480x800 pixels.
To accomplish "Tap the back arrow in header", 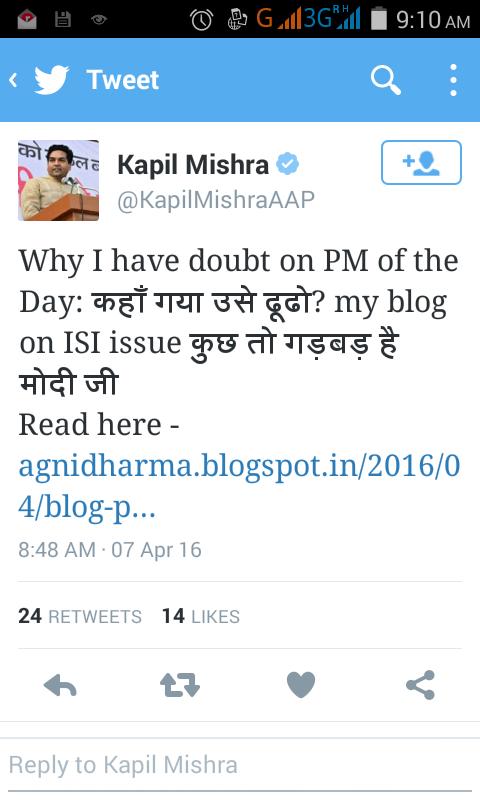I will (x=14, y=80).
